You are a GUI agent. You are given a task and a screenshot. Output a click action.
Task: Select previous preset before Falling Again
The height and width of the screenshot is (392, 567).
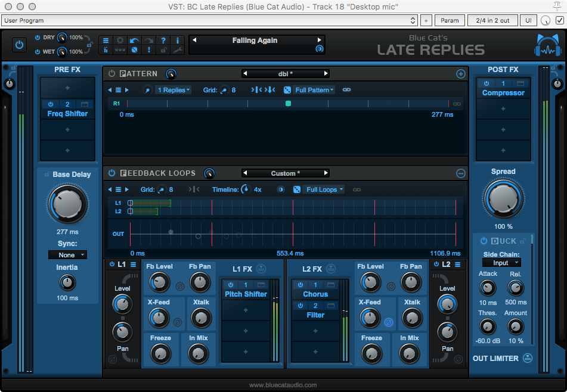coord(194,40)
